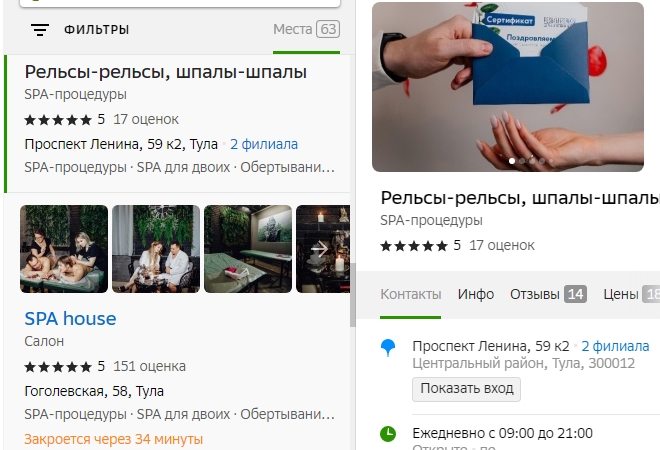Screen dimensions: 660x450
Task: Click the Показать вход button
Action: click(x=466, y=389)
